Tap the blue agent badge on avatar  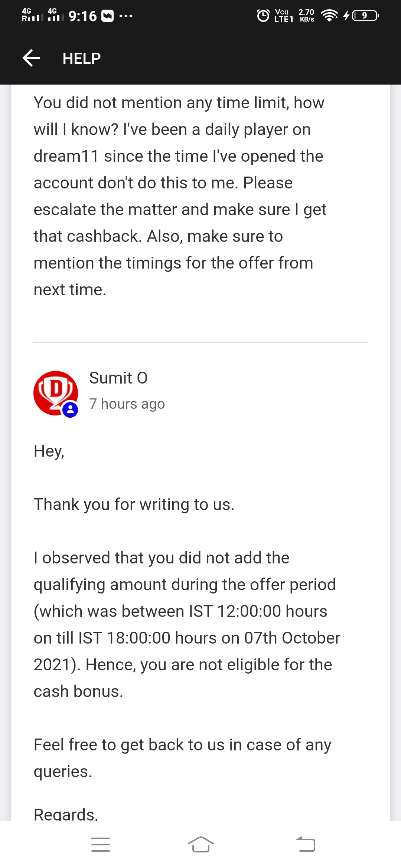(x=70, y=410)
